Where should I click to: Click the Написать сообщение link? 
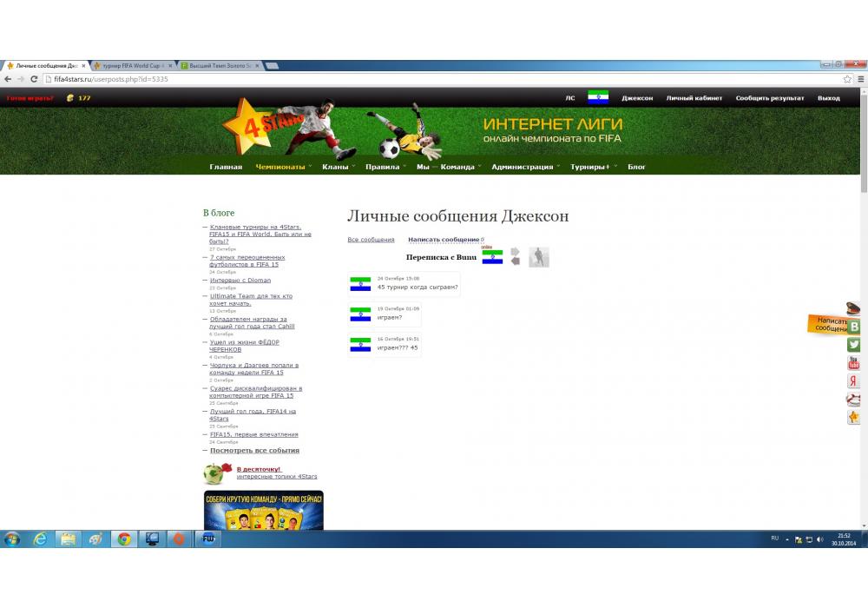[444, 240]
